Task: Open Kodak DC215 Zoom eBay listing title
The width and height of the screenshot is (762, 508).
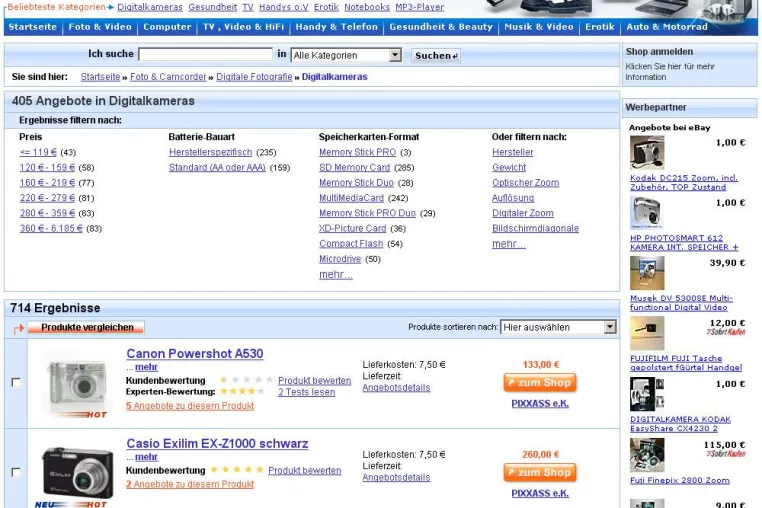Action: (684, 182)
